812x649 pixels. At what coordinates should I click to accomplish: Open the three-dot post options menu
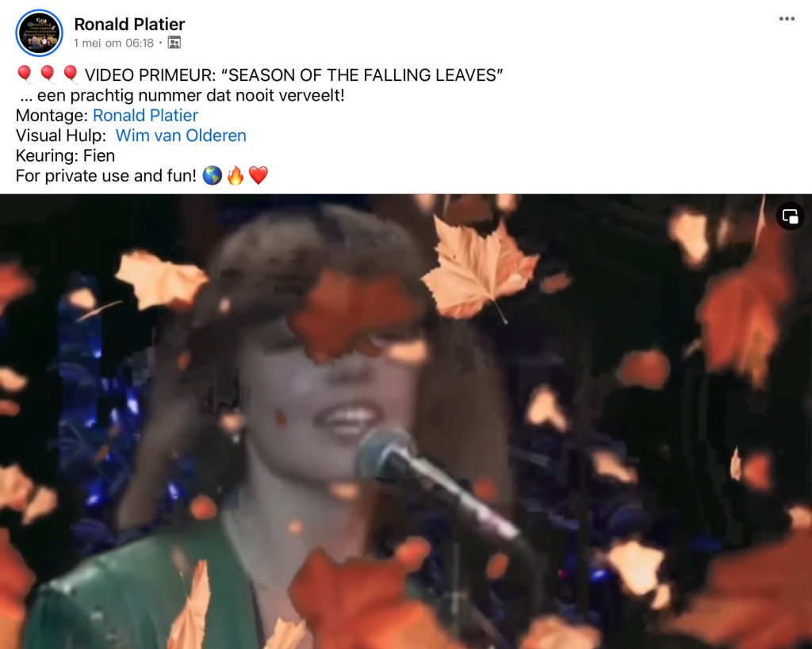[x=787, y=19]
